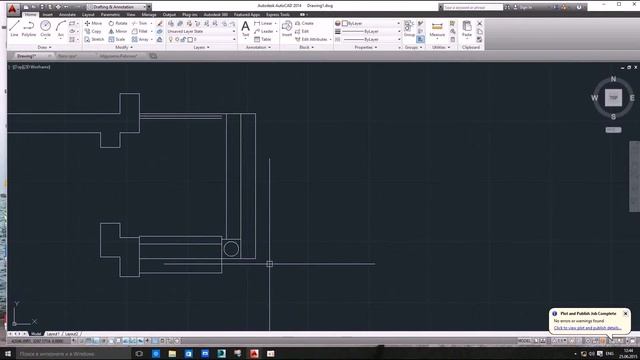Switch to the View ribbon tab
640x360 pixels.
[131, 15]
